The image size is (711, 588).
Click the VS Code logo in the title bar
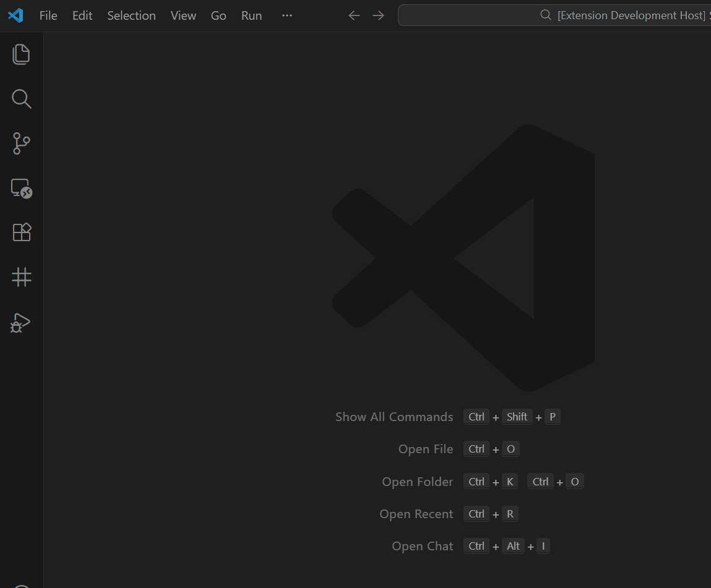point(16,15)
